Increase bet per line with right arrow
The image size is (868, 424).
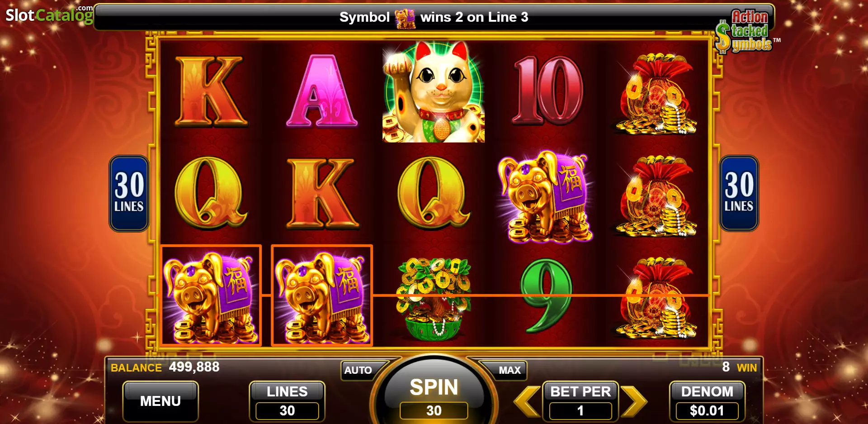634,401
